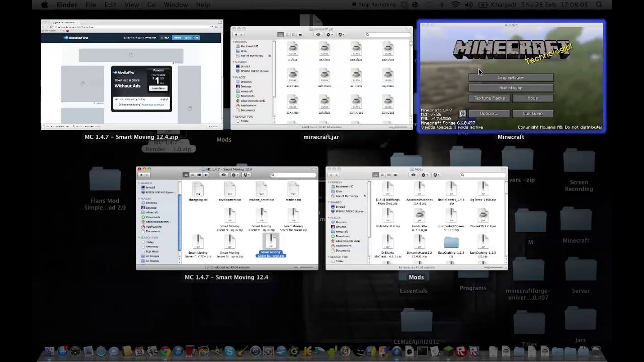Select aab.class file in minecraft.jar window
The width and height of the screenshot is (644, 362).
387,52
